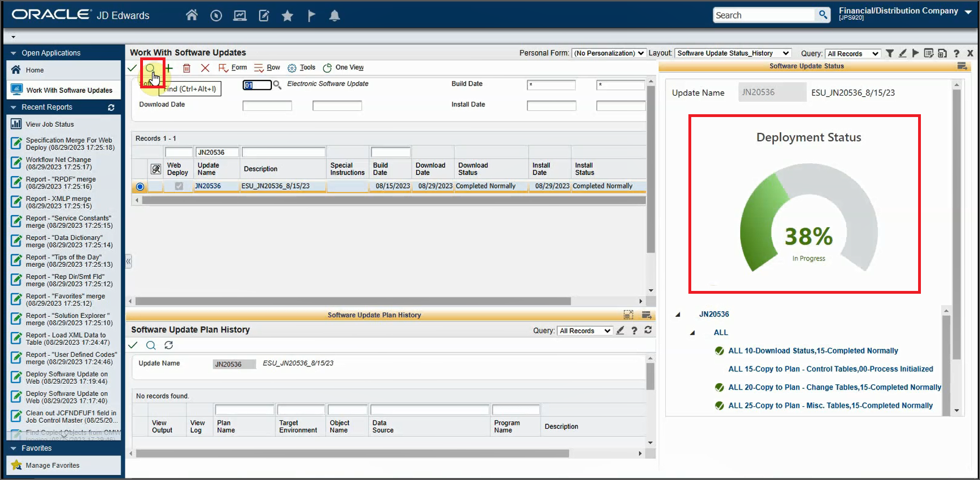Click the help question mark in main header

pos(956,53)
